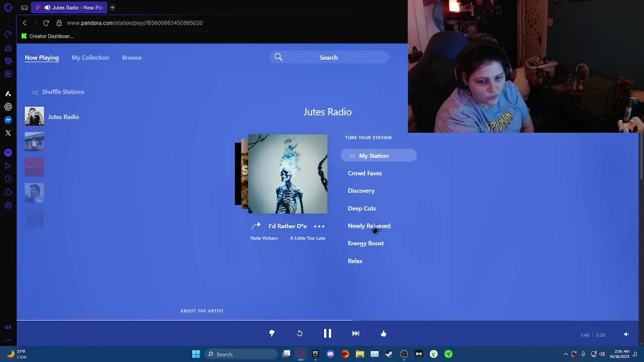The image size is (644, 362).
Task: Open Opera sidebar settings gear
Action: click(8, 205)
